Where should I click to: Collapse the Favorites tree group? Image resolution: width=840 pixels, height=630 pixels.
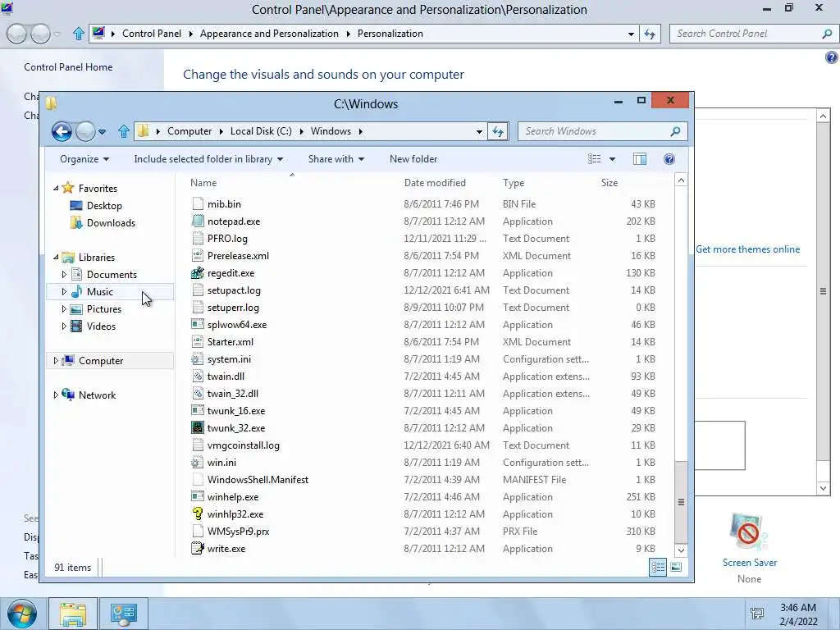[56, 188]
